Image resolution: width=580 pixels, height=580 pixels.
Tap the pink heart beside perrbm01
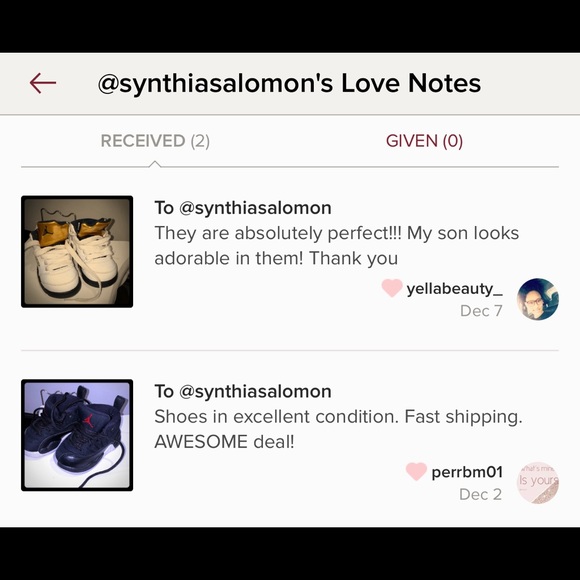tap(416, 471)
